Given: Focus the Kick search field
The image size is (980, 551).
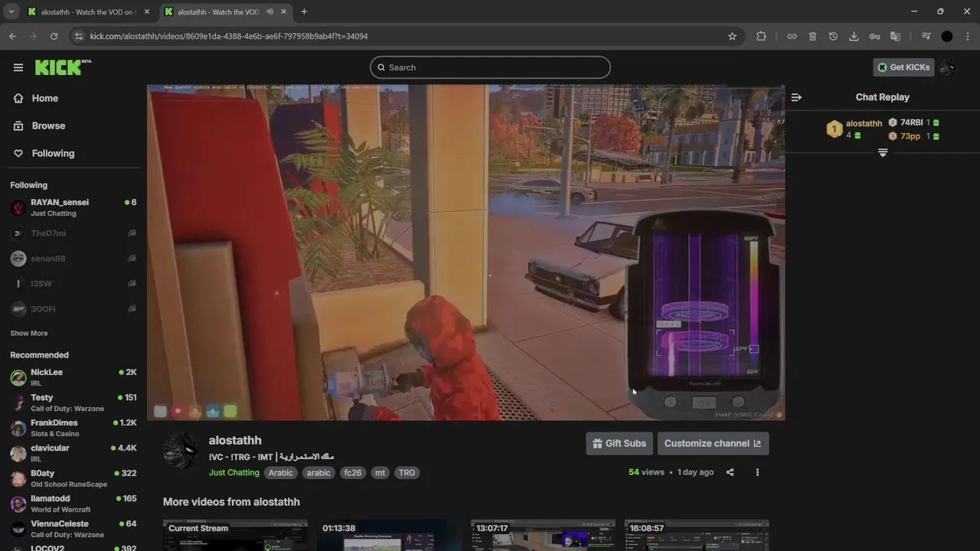Looking at the screenshot, I should [x=490, y=67].
